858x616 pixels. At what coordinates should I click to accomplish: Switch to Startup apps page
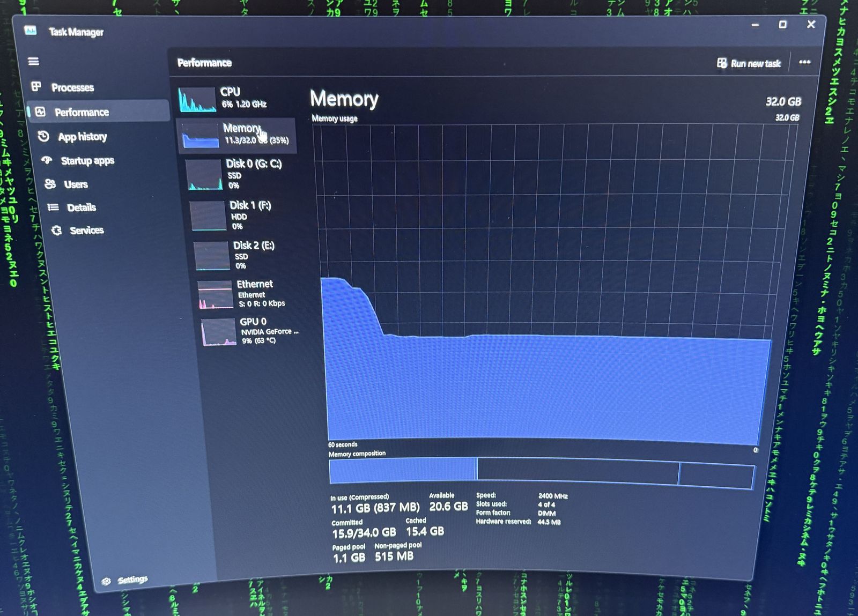pyautogui.click(x=87, y=161)
